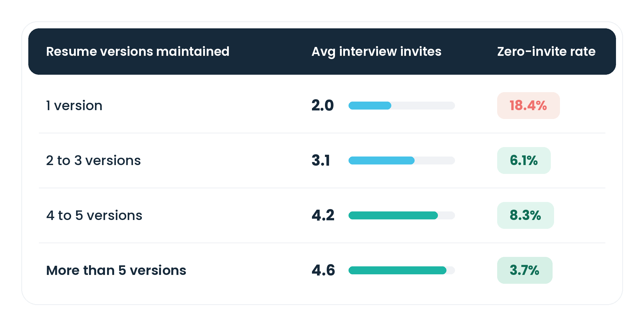Select the 'More than 5 versions' row label
Screen dimensions: 644x326
(x=116, y=270)
